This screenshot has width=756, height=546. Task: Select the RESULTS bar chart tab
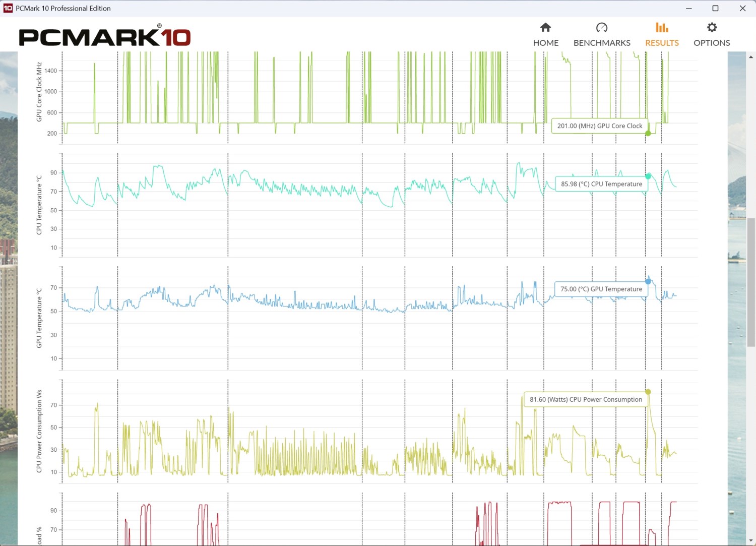click(x=662, y=34)
